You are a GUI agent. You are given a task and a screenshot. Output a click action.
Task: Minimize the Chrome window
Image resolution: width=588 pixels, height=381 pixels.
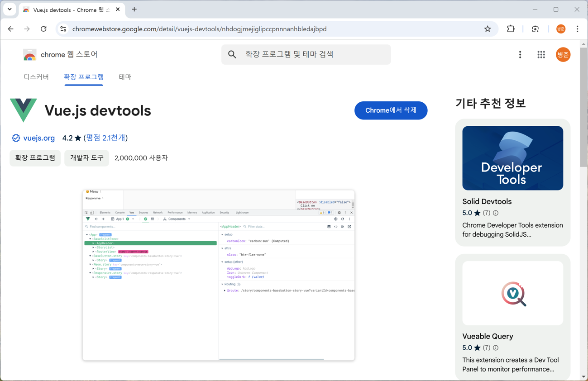tap(535, 10)
